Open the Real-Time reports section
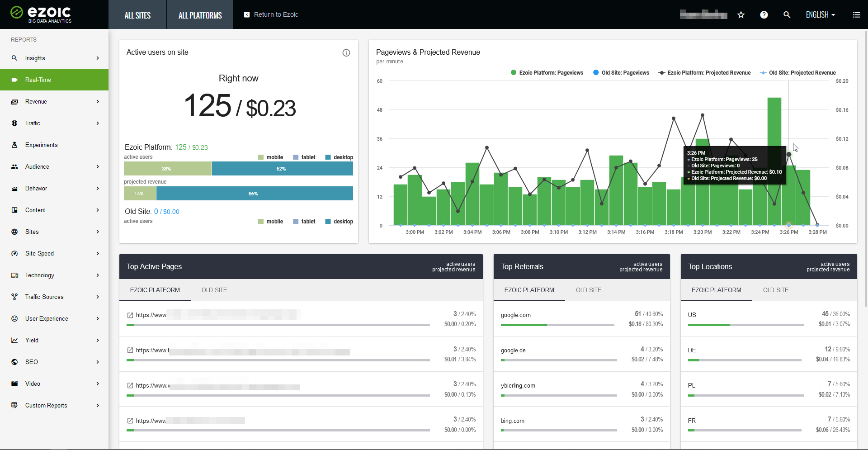Viewport: 868px width, 450px height. click(x=38, y=80)
